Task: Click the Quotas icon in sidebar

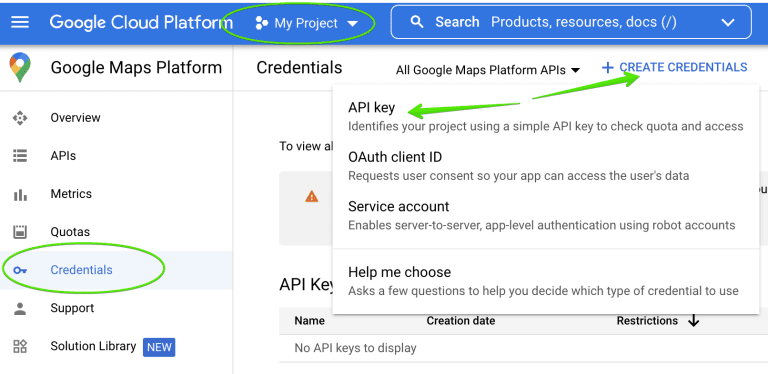Action: 20,232
